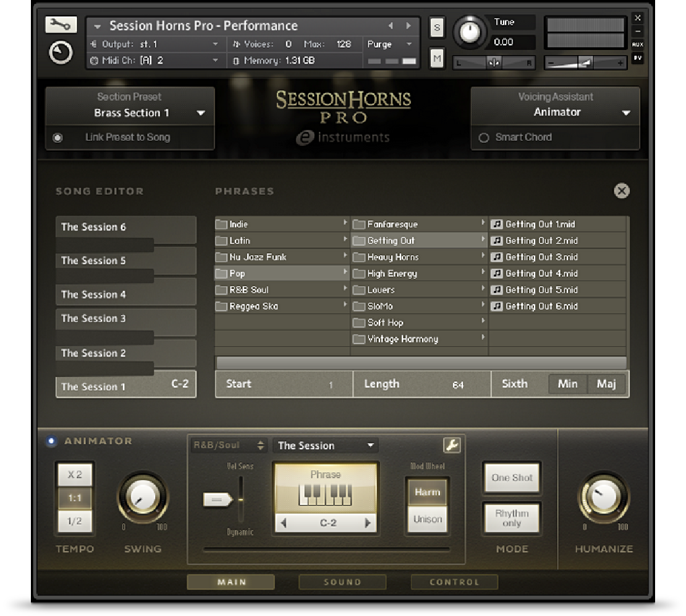Set tempo to X2
This screenshot has width=686, height=616.
75,475
